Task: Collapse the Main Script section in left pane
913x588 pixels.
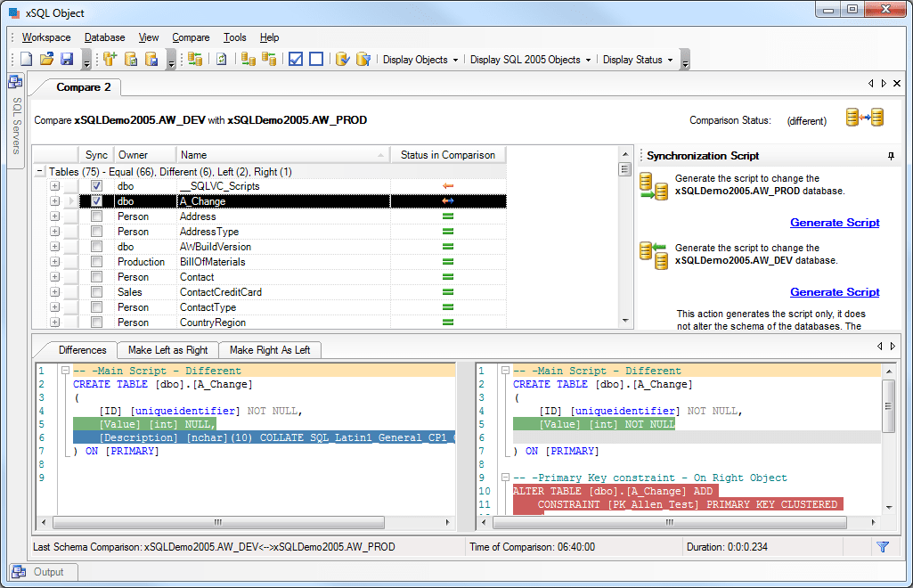Action: (x=66, y=371)
